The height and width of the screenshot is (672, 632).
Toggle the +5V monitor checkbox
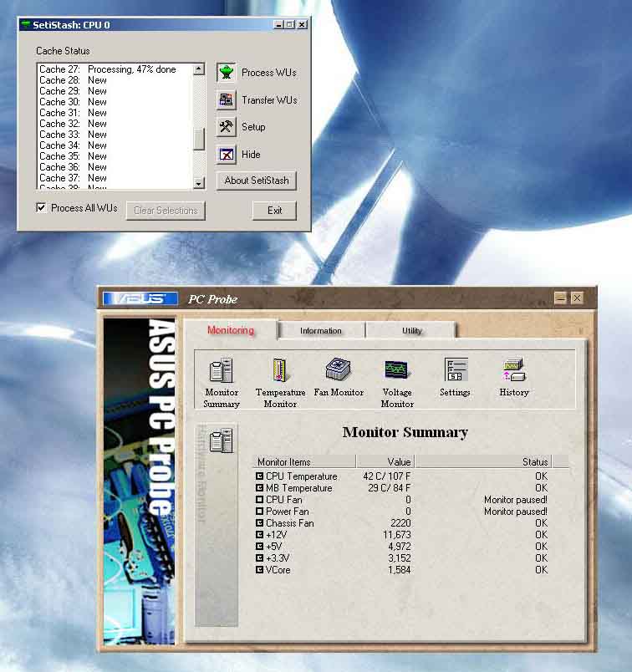tap(259, 547)
